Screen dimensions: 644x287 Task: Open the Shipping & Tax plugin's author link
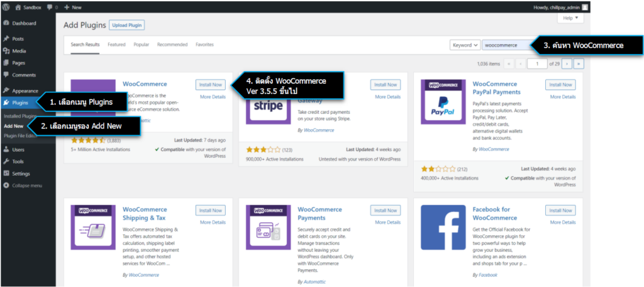pos(144,275)
